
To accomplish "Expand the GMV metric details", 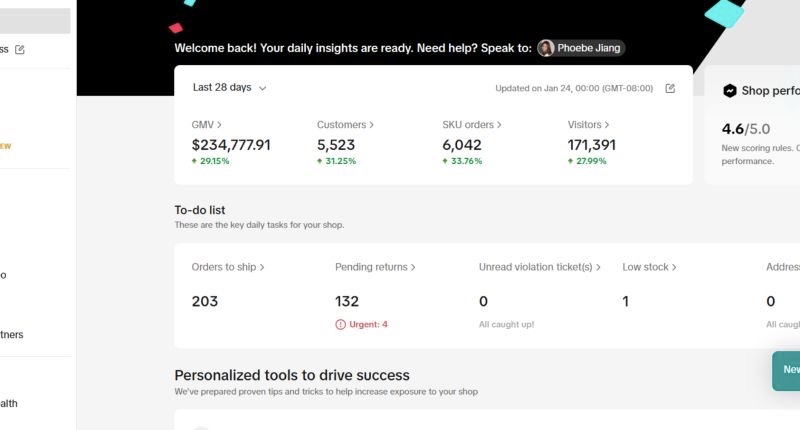I will pyautogui.click(x=206, y=125).
